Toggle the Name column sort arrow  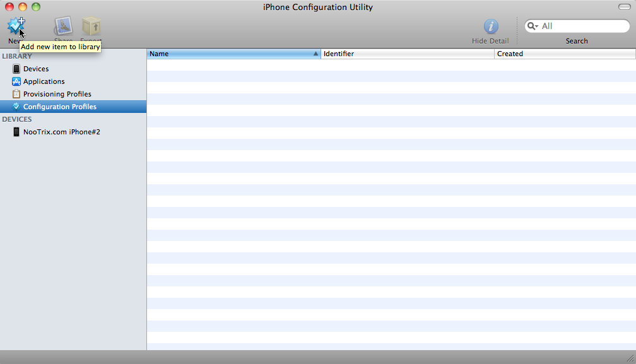coord(315,54)
